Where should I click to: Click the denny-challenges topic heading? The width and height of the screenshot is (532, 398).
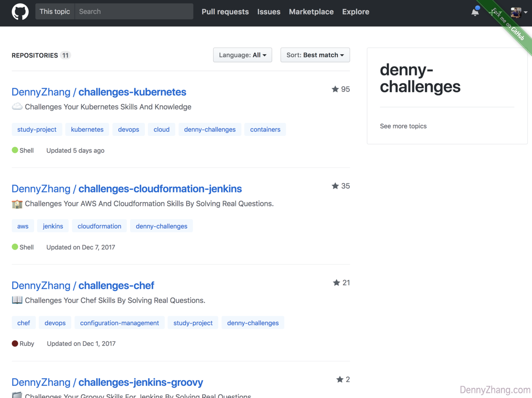(x=420, y=78)
